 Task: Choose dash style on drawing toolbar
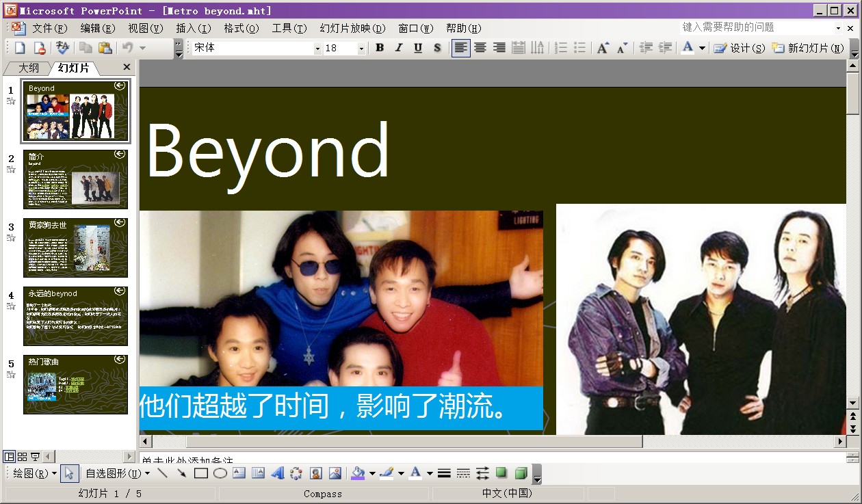pos(463,473)
